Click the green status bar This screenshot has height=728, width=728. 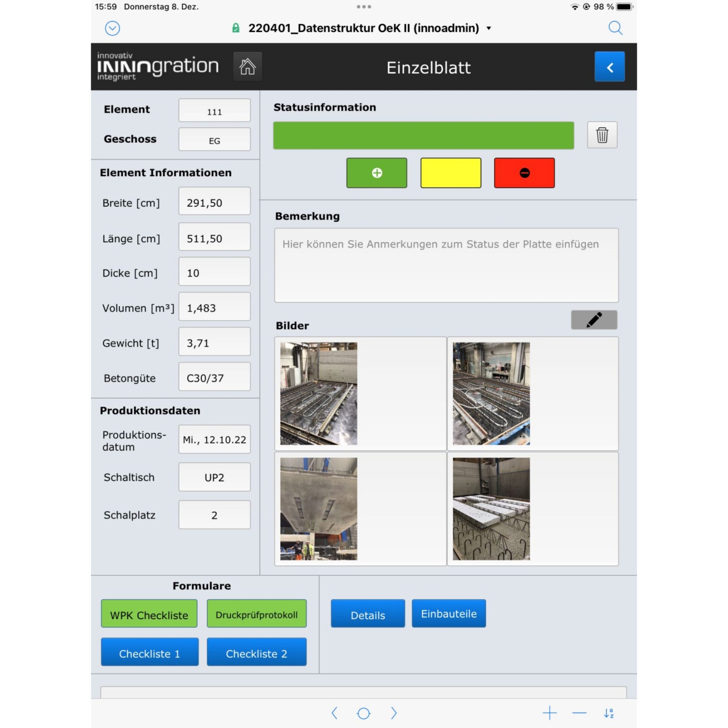[423, 135]
